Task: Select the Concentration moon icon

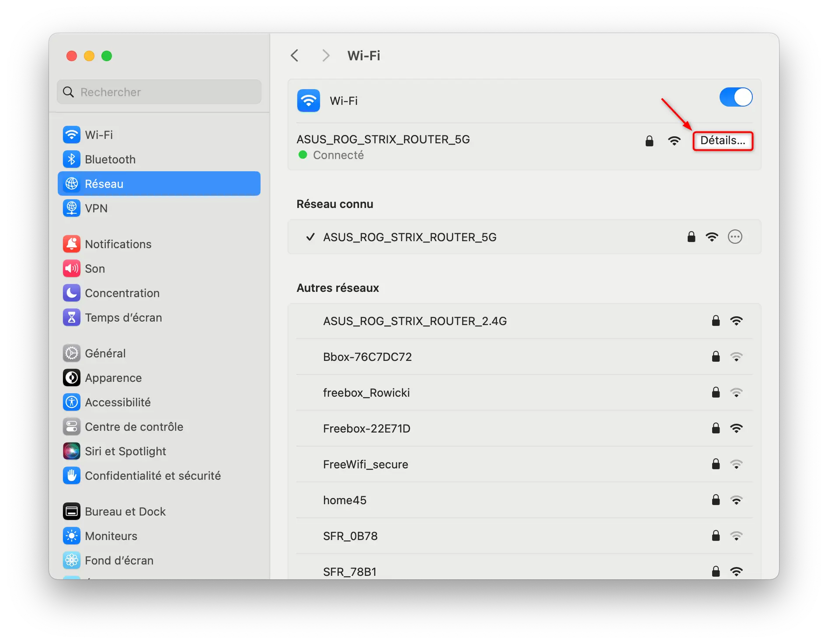Action: [72, 293]
